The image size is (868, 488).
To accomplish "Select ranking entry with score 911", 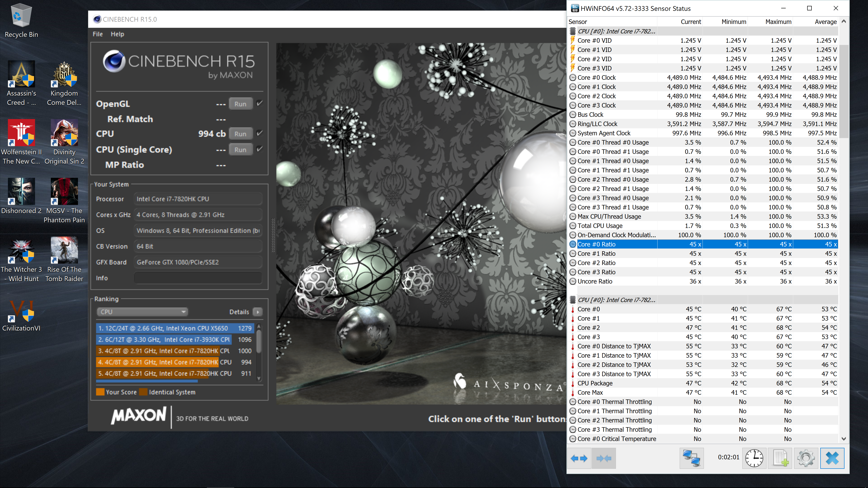I will coord(175,373).
